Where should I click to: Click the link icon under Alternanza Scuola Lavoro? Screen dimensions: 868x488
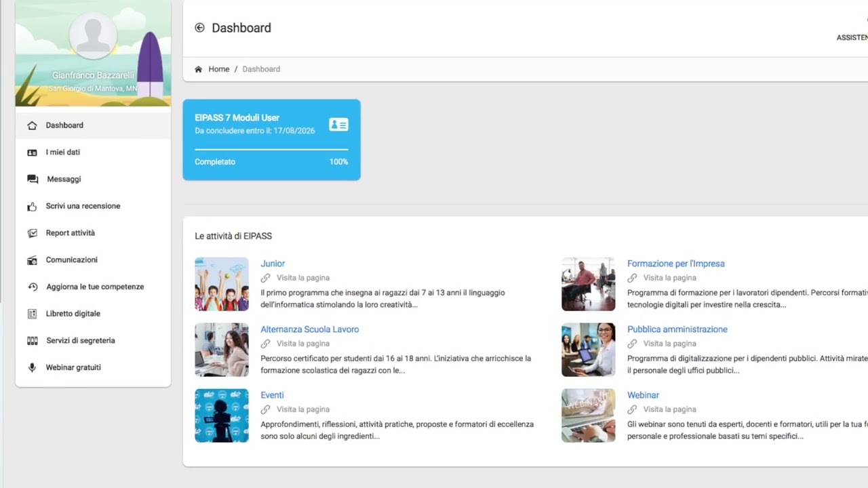(265, 344)
